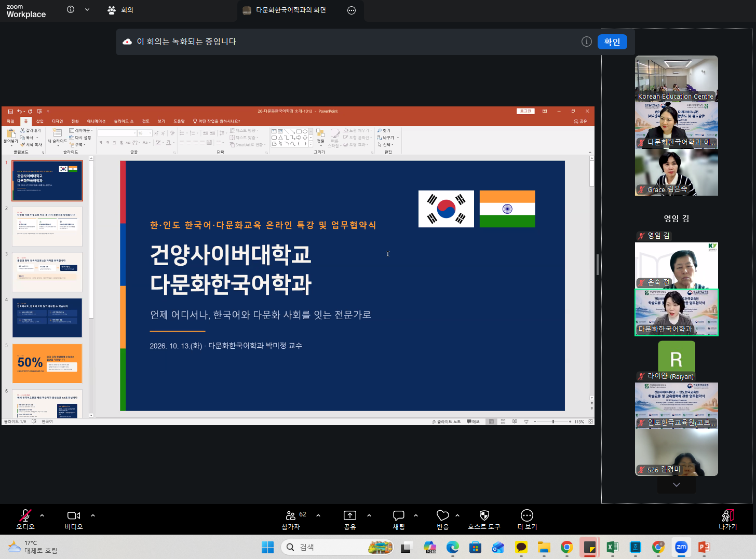
Task: Open PowerPoint 전환 ribbon tab
Action: [75, 121]
